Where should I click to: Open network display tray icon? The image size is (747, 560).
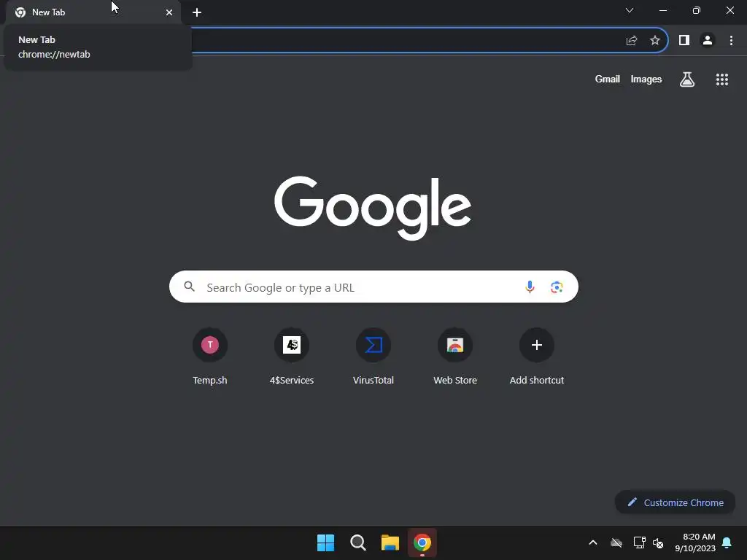coord(639,542)
